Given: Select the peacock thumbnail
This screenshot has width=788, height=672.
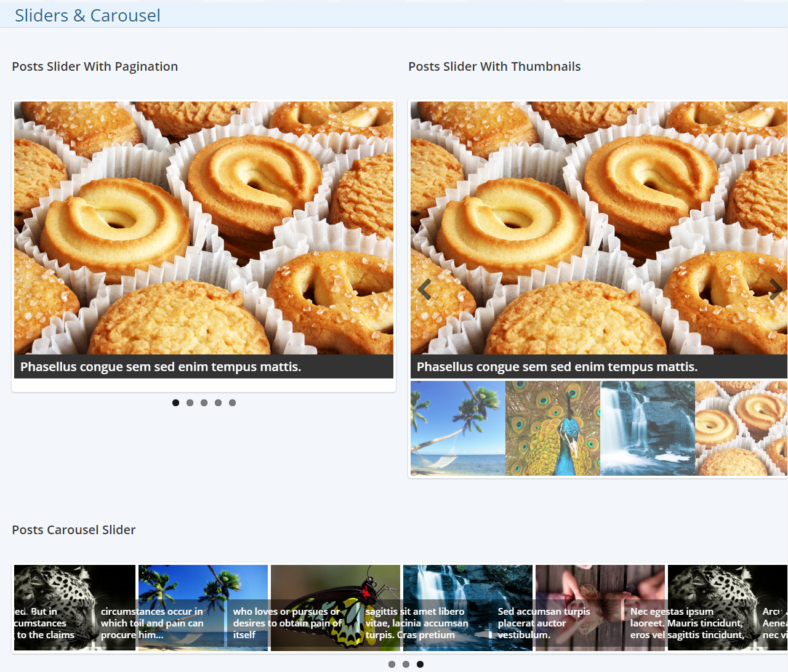Looking at the screenshot, I should coord(552,428).
